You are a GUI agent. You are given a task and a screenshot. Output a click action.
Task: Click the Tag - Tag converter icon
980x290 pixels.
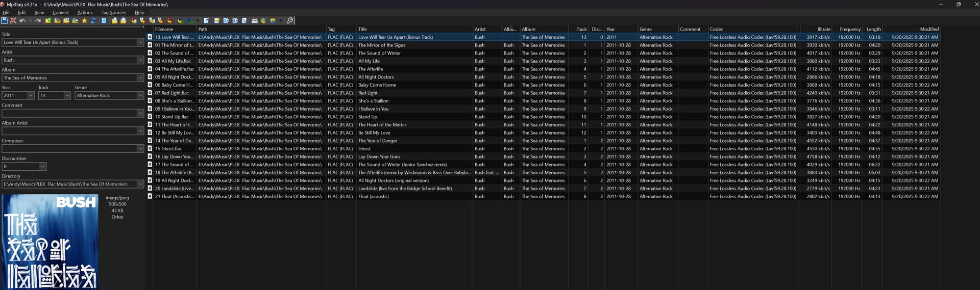pyautogui.click(x=169, y=21)
